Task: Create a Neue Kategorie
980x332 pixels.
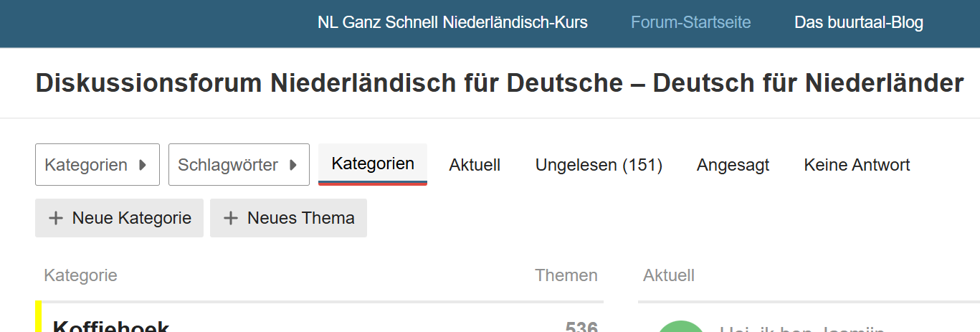Action: pos(119,218)
